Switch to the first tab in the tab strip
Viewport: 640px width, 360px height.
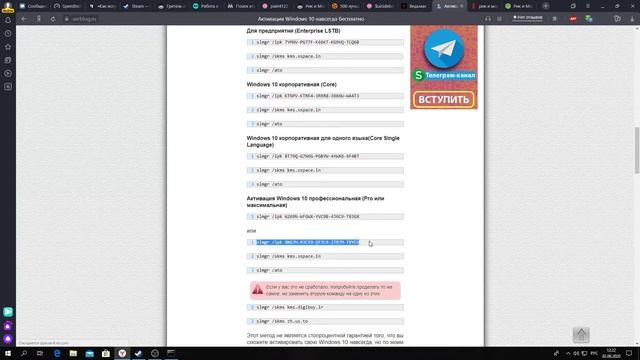[x=33, y=6]
